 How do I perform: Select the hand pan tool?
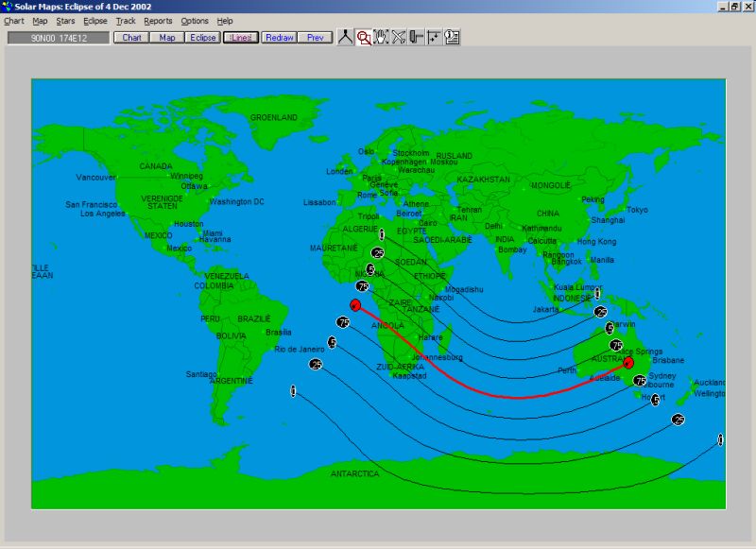381,38
